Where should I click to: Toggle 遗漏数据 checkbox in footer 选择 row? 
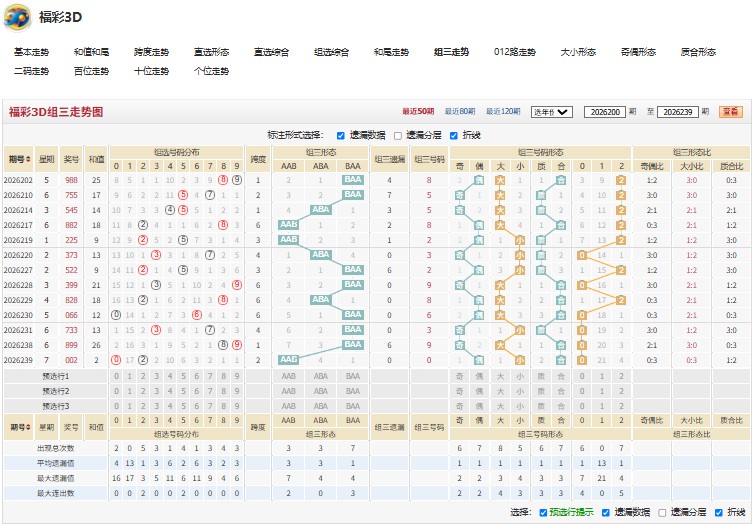point(606,513)
